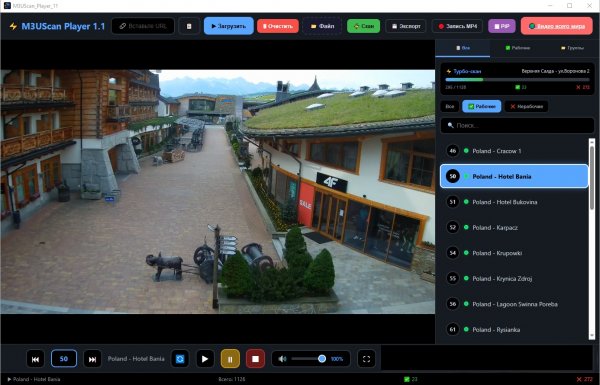
Task: Start recording with Запись MP4 button
Action: tap(457, 26)
